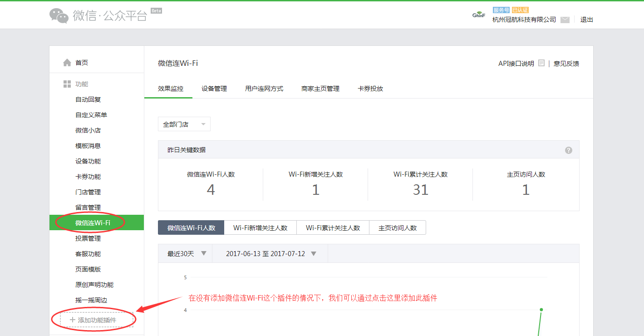Click the WeChat logo icon
This screenshot has height=336, width=644.
click(59, 16)
